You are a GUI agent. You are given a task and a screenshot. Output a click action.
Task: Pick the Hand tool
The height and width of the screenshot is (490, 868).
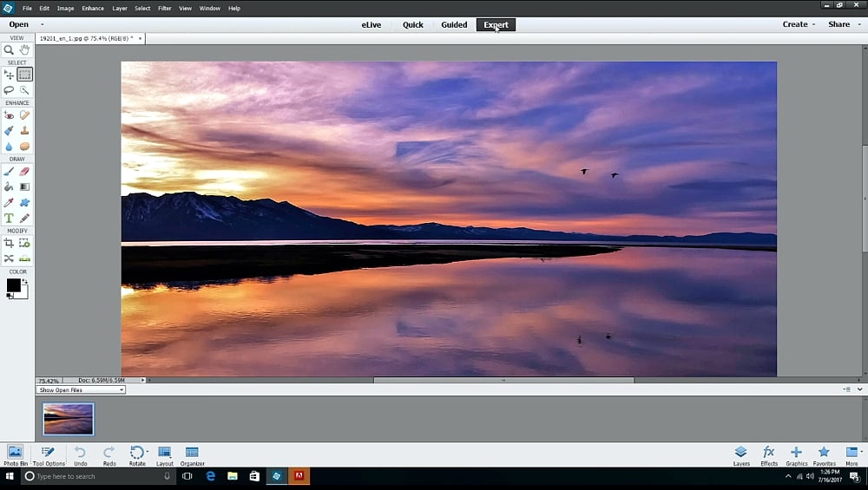[x=24, y=50]
